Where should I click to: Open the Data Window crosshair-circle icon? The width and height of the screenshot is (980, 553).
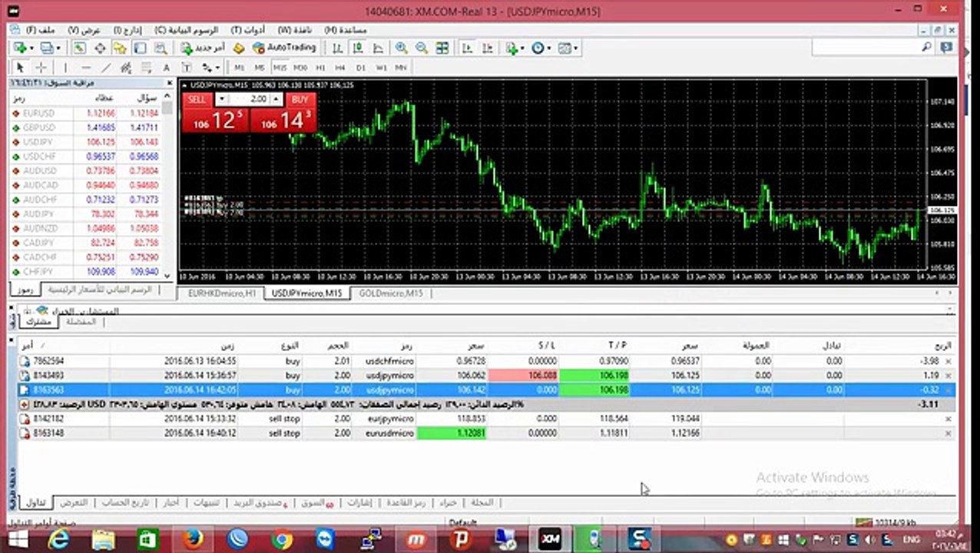point(100,48)
